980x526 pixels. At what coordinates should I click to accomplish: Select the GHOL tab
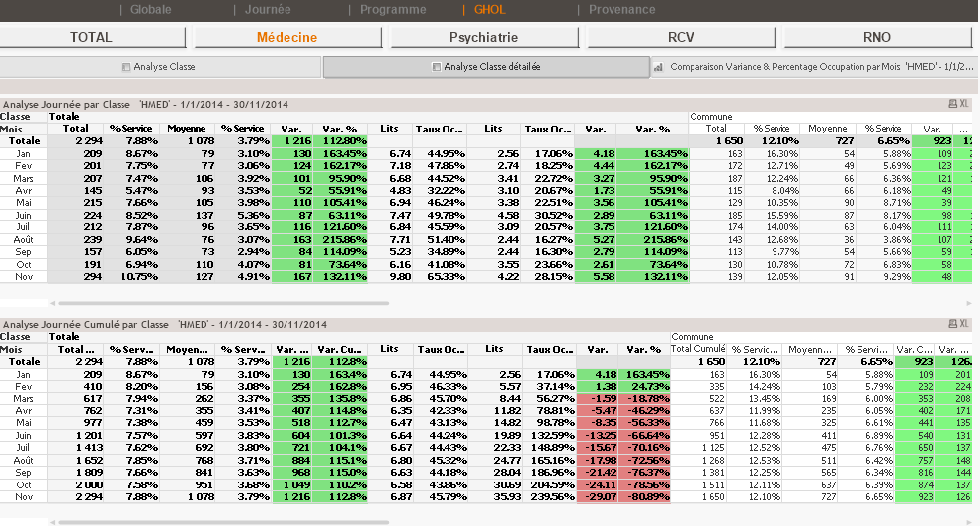click(x=489, y=9)
